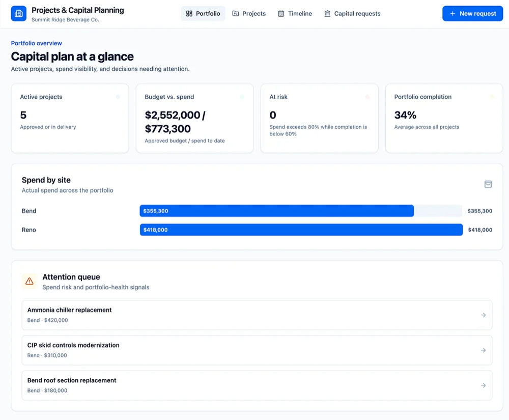Click the "Average across all projects" caption
Image resolution: width=509 pixels, height=420 pixels.
point(427,127)
